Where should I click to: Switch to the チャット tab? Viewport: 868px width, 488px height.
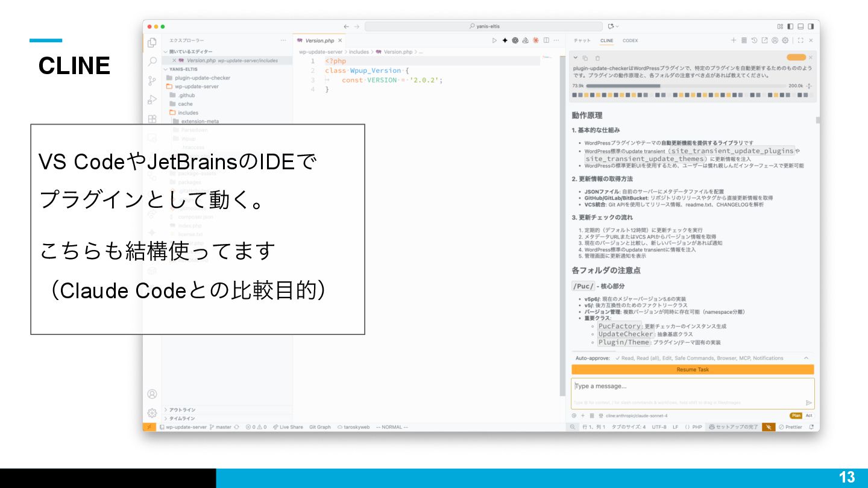pos(582,40)
